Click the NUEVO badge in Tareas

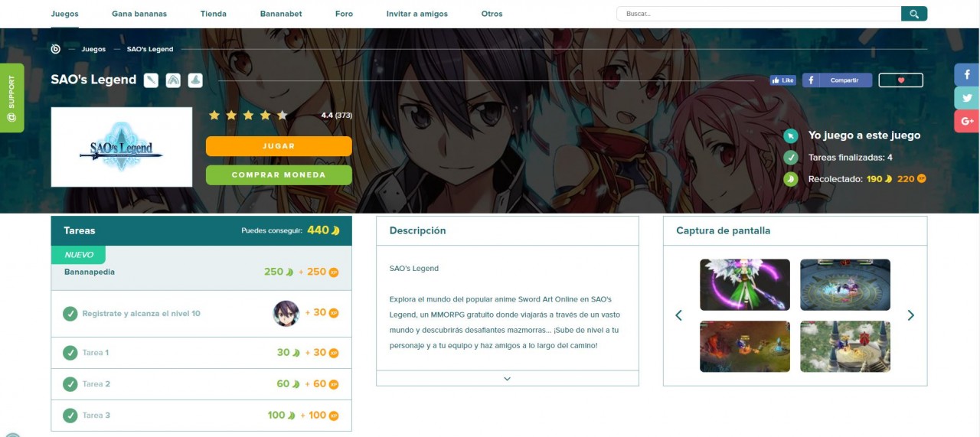click(78, 255)
